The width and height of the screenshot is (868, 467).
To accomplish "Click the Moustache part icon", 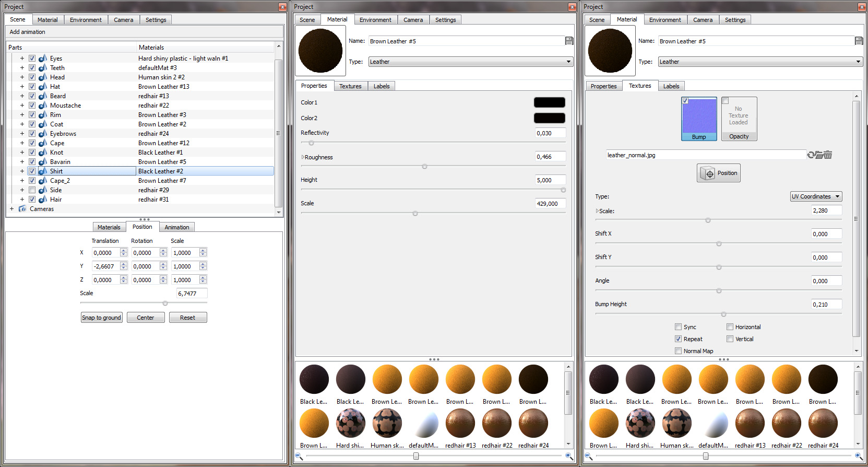I will pyautogui.click(x=43, y=106).
